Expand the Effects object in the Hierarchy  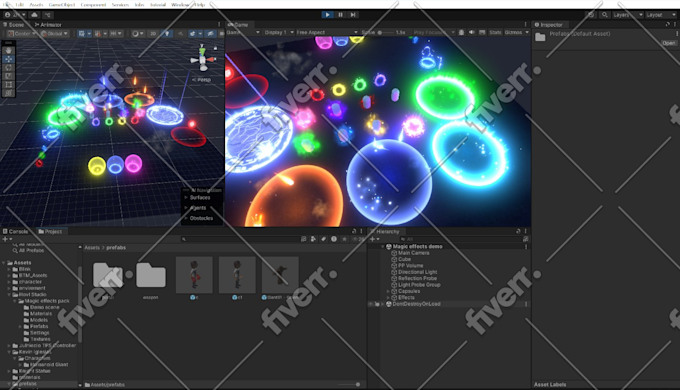click(x=388, y=298)
